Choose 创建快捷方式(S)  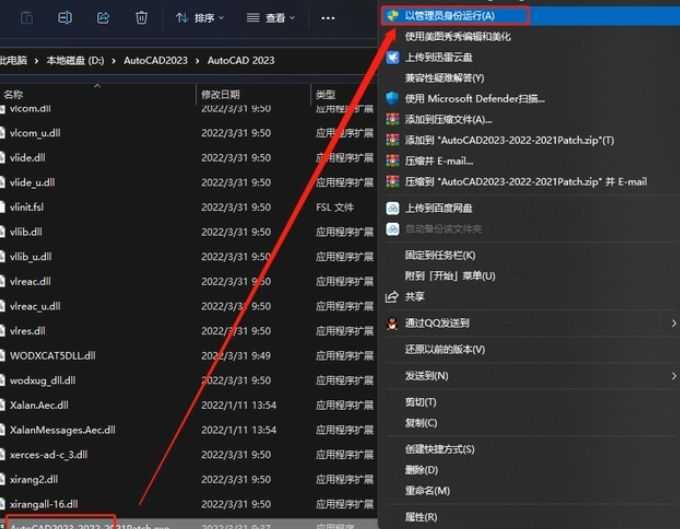[439, 449]
